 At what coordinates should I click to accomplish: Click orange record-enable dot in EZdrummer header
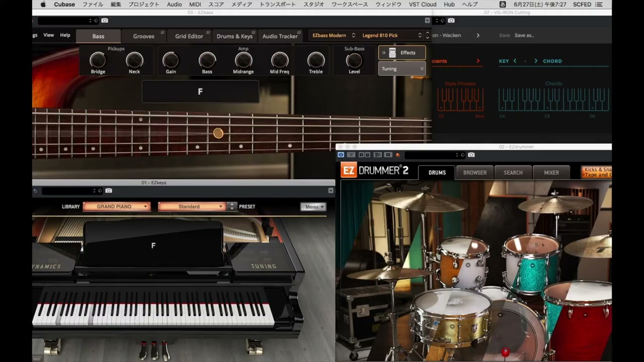[398, 155]
